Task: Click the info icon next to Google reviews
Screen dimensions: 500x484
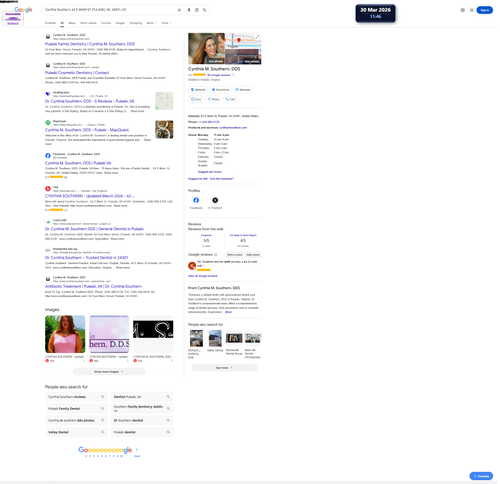Action: click(x=216, y=254)
